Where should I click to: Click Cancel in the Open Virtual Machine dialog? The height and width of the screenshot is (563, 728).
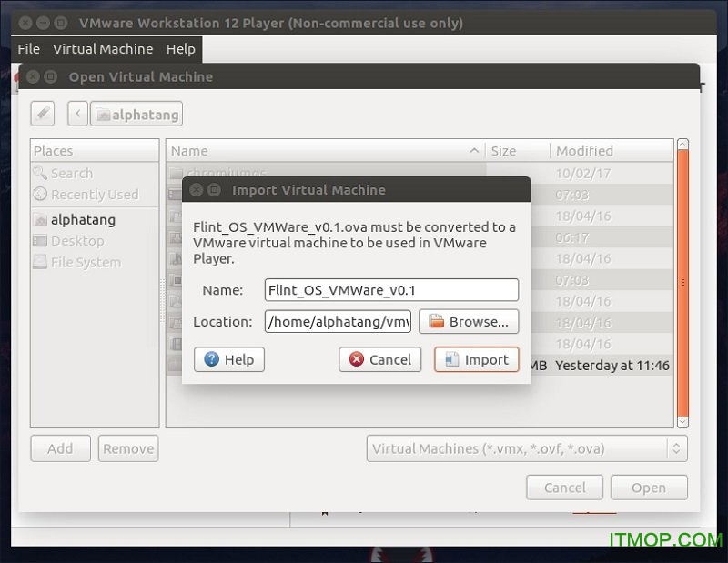coord(564,488)
